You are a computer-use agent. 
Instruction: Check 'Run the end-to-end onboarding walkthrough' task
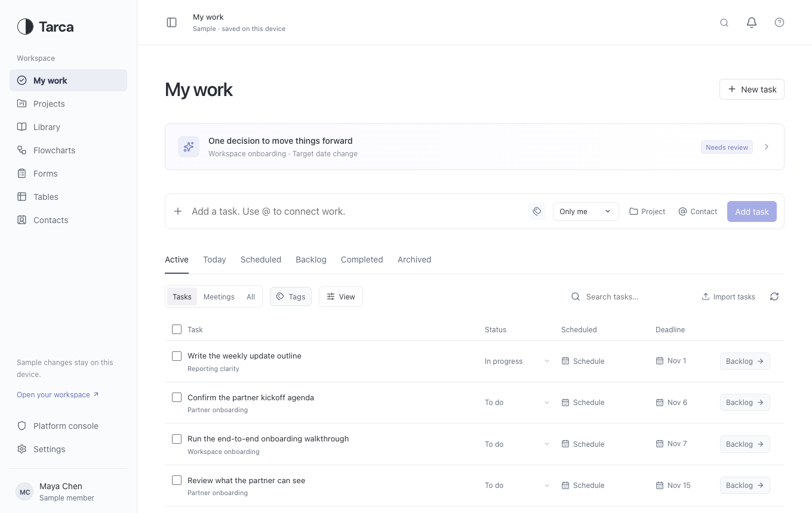pyautogui.click(x=177, y=439)
